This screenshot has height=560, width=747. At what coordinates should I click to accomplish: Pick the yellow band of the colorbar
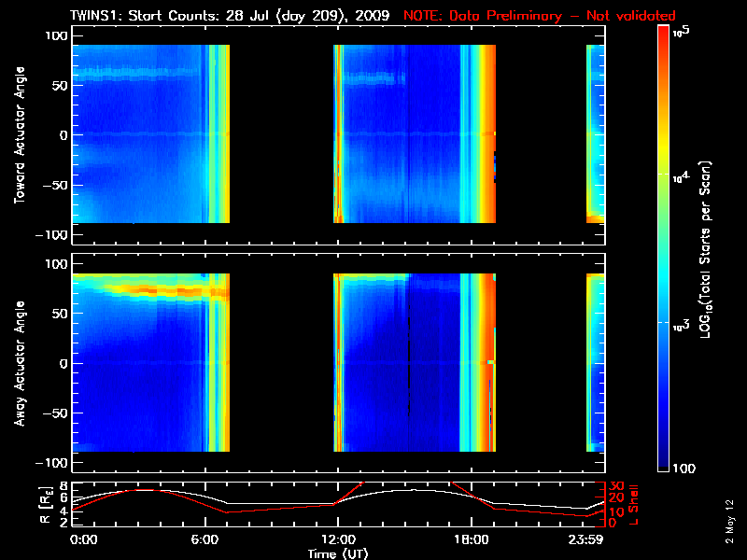click(x=664, y=147)
